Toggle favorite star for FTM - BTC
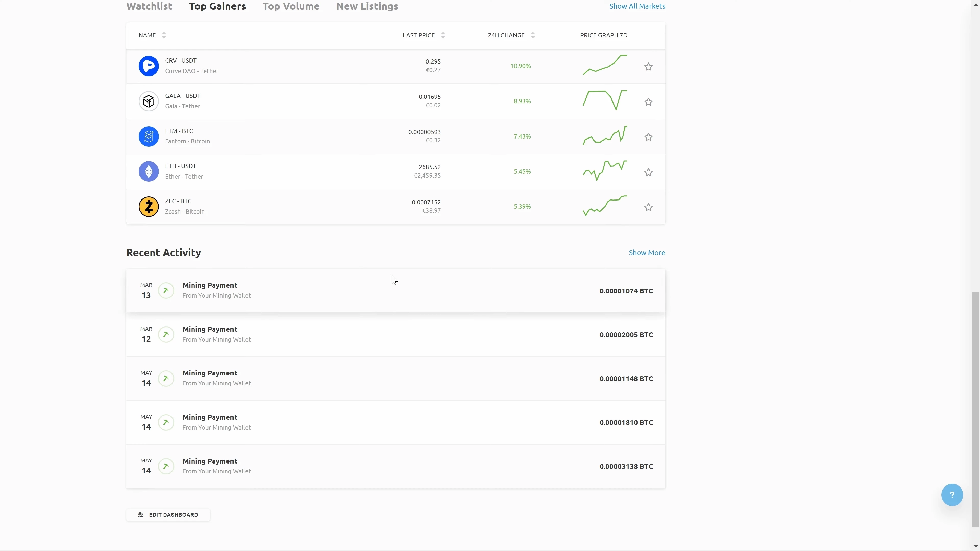Viewport: 980px width, 551px height. 648,137
